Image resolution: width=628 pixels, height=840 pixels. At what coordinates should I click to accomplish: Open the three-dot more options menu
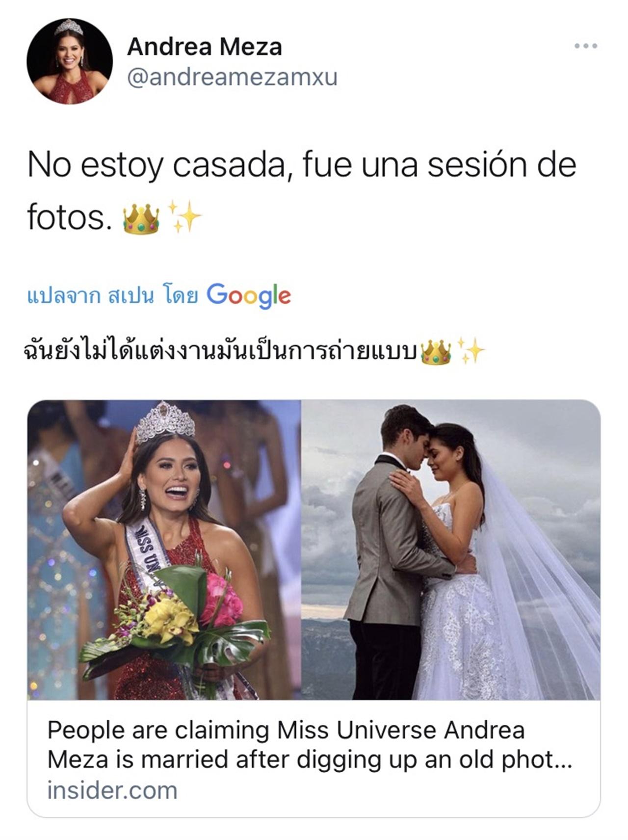(586, 46)
